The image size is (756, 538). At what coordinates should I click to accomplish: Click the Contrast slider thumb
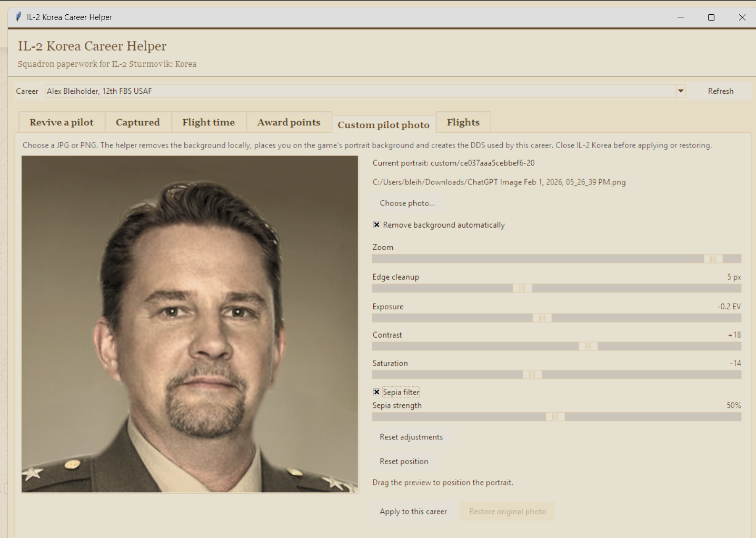pos(588,346)
